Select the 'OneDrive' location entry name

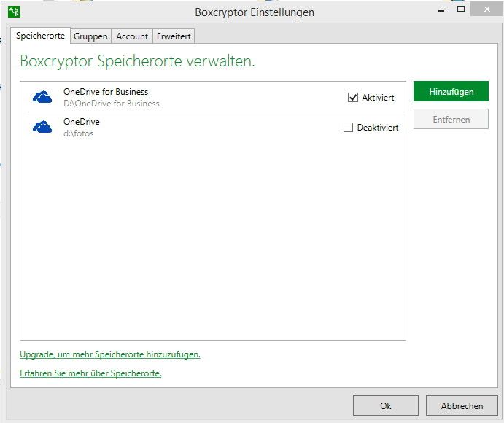[x=82, y=122]
